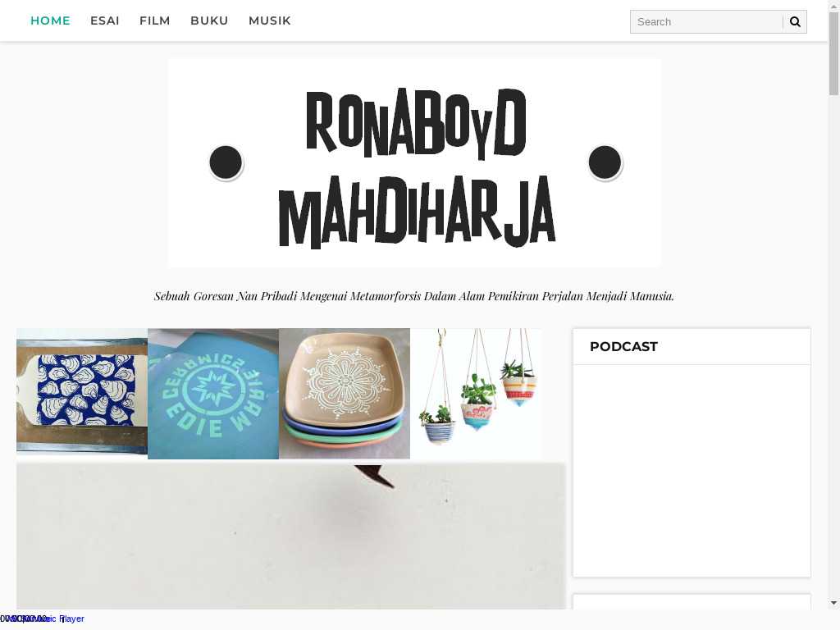Open the blue oyster pattern thumbnail
Viewport: 840px width, 630px height.
(82, 394)
